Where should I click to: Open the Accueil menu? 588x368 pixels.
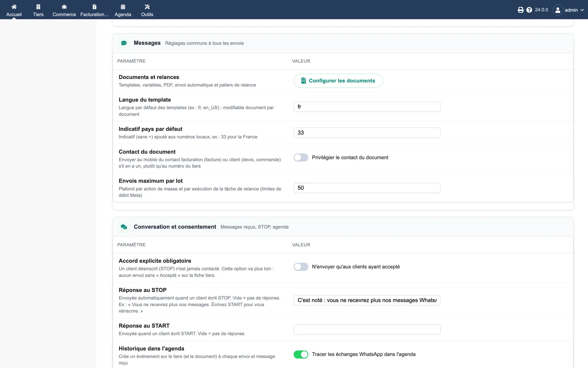(x=14, y=14)
